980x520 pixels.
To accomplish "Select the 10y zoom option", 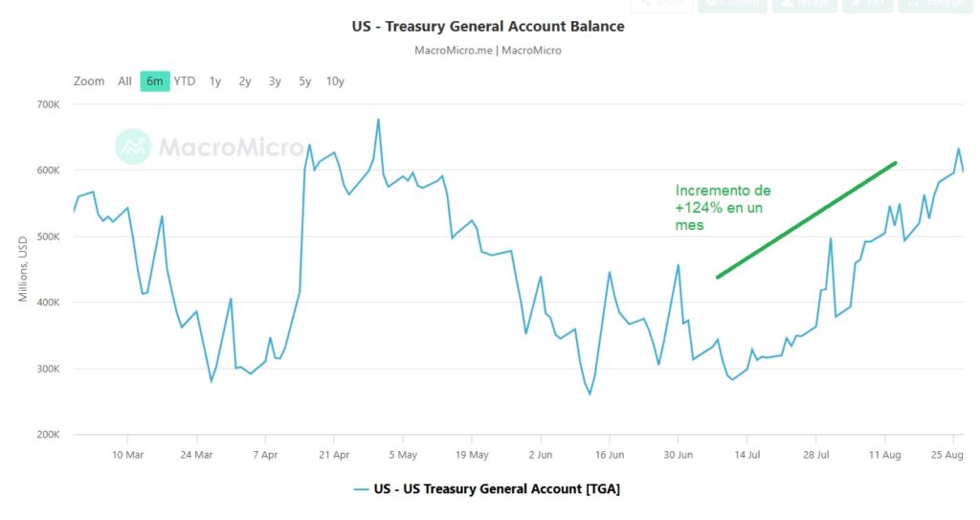I will tap(335, 81).
